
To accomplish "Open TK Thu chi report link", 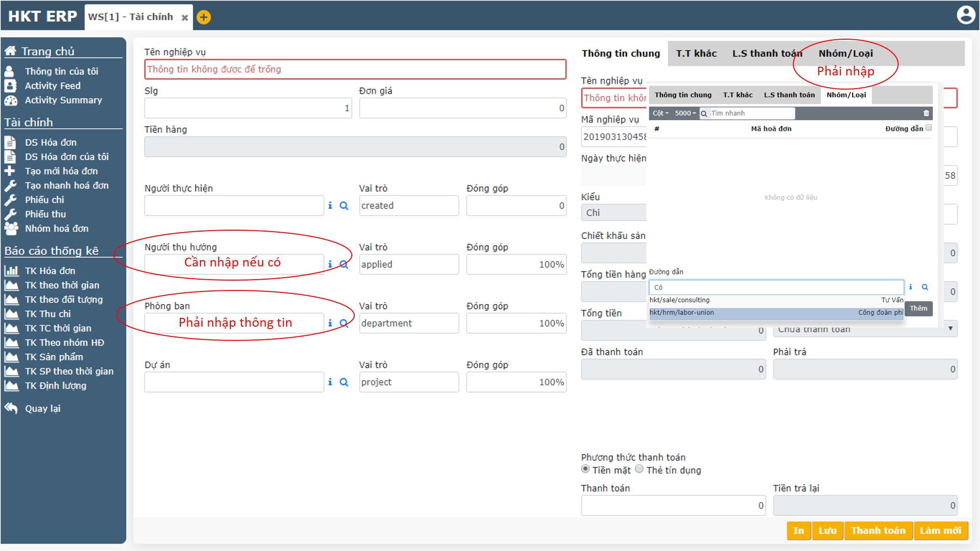I will [x=48, y=314].
